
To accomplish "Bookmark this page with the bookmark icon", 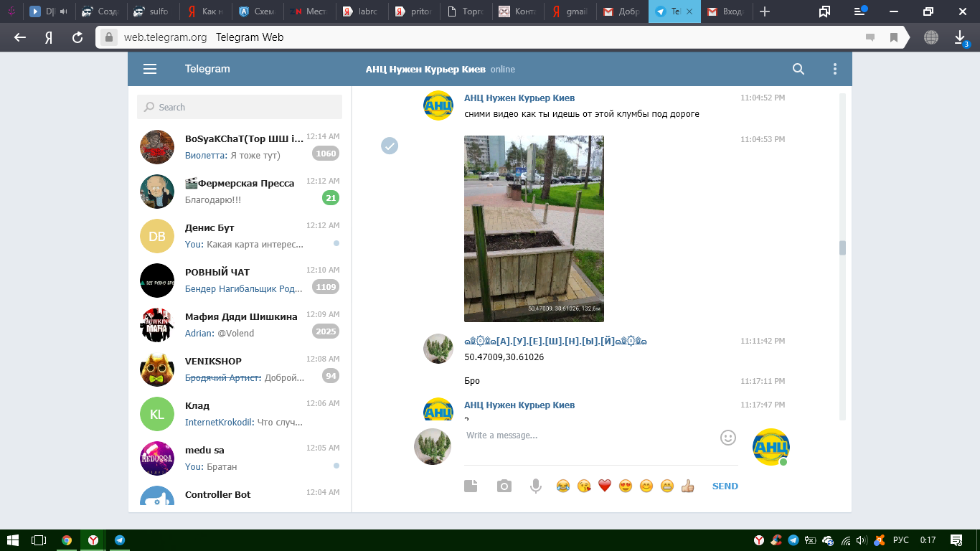I will coord(894,37).
